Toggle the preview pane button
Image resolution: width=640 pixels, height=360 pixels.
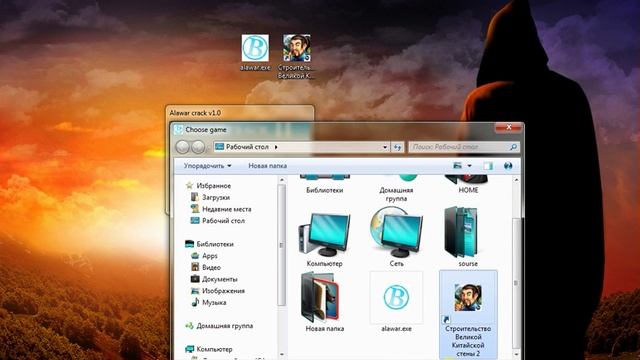(488, 166)
